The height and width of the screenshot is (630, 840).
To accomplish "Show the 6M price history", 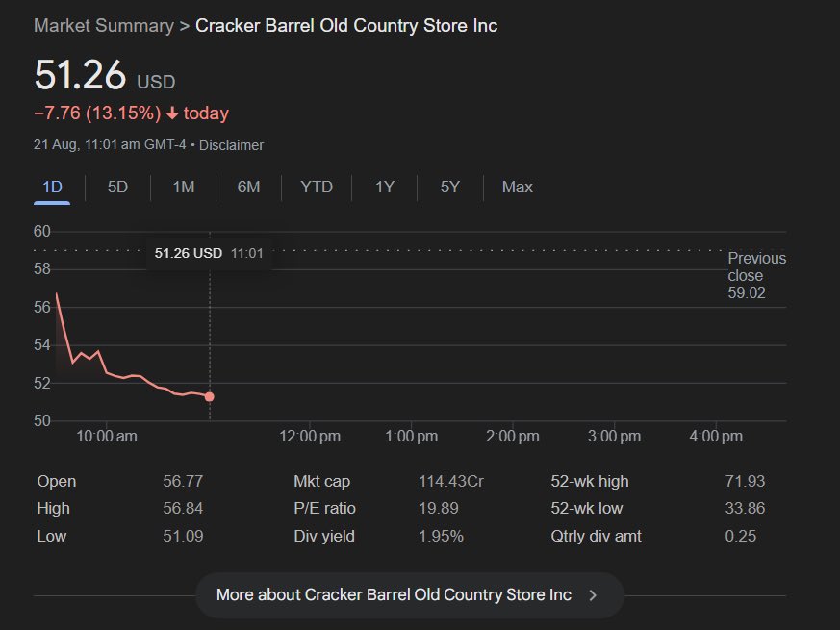I will [x=248, y=187].
